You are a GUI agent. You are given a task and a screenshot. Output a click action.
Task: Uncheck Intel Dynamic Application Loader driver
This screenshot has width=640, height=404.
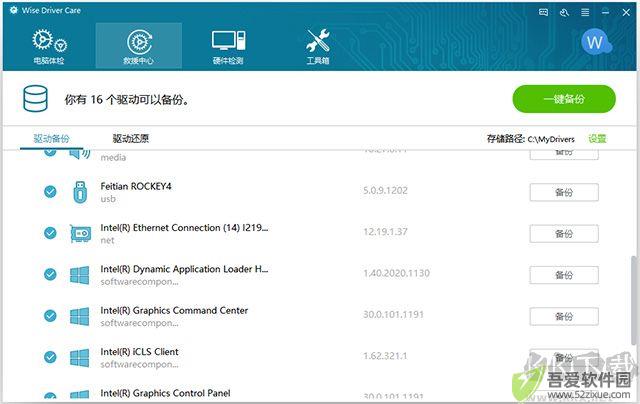[50, 274]
